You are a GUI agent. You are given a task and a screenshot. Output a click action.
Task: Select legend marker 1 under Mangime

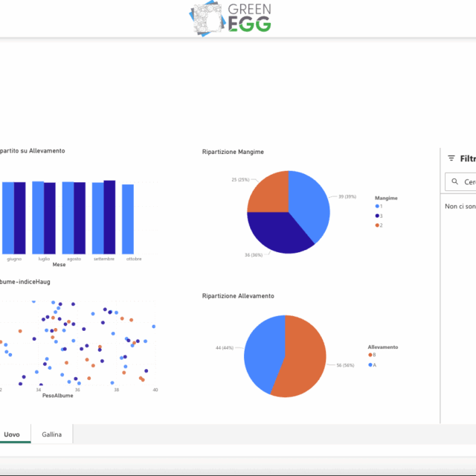tap(378, 206)
